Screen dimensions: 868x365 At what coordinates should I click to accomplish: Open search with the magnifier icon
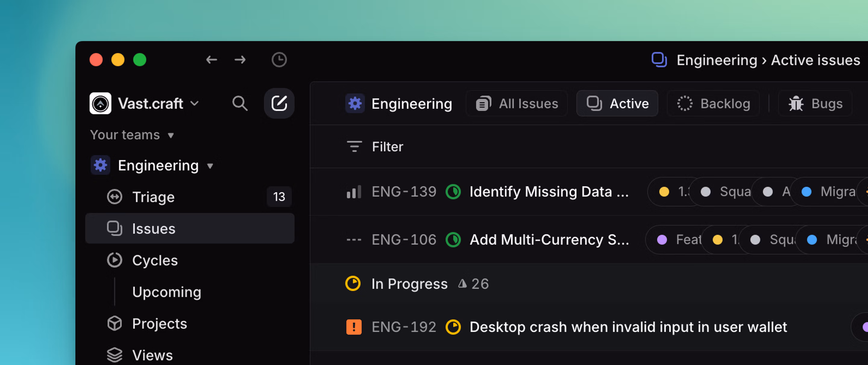pyautogui.click(x=240, y=103)
